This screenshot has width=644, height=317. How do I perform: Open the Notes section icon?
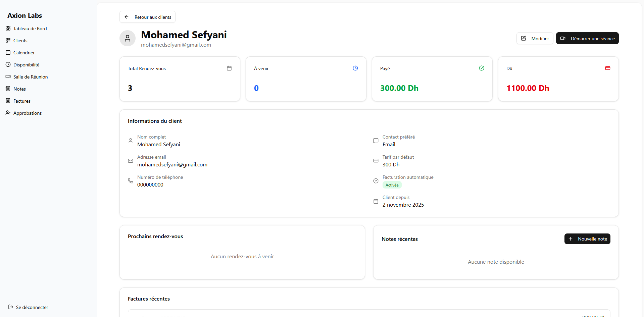[8, 89]
